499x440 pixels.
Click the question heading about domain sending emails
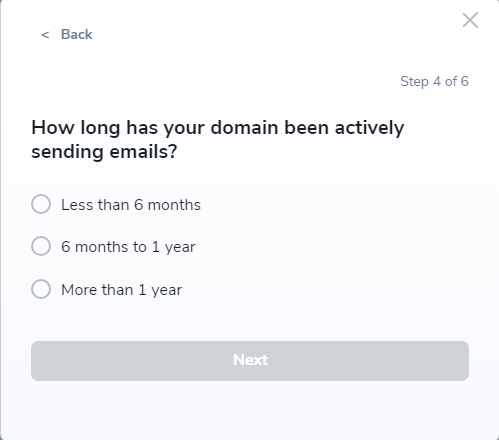point(218,140)
